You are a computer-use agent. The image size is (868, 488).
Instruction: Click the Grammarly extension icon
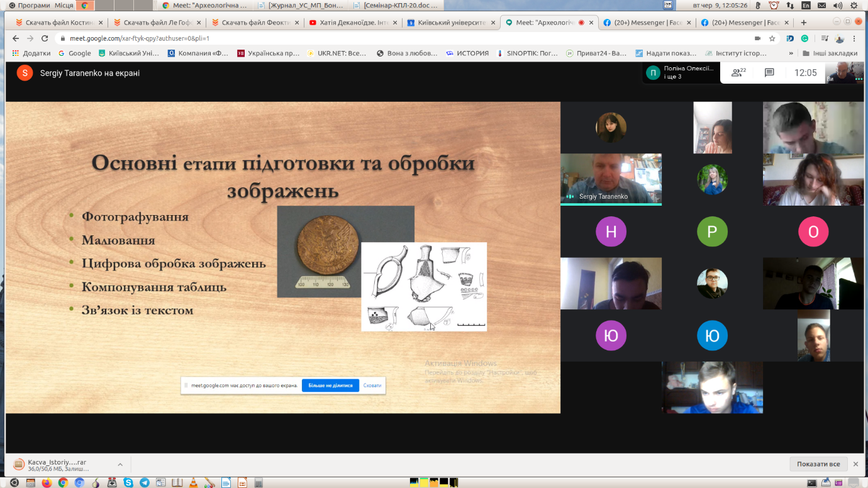[x=804, y=38]
